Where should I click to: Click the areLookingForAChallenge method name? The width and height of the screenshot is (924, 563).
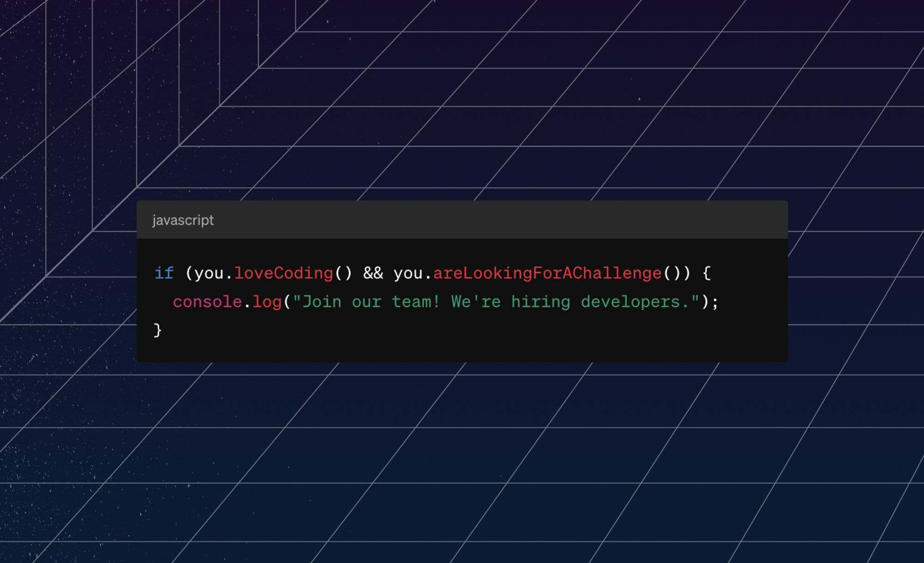coord(547,273)
